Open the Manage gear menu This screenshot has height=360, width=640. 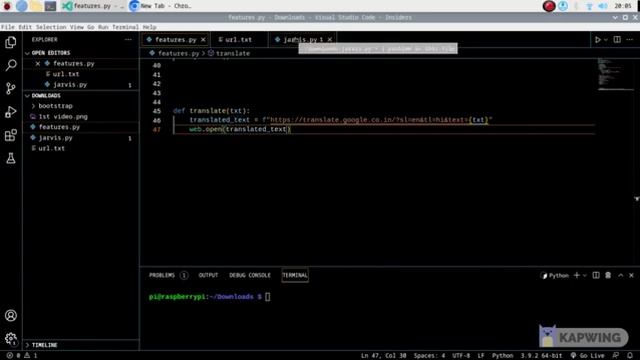coord(11,338)
